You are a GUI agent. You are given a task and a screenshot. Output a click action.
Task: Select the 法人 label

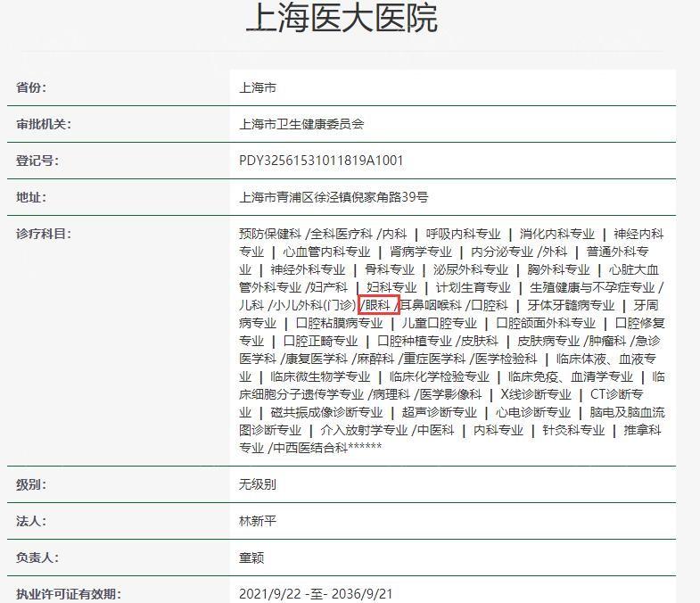pyautogui.click(x=31, y=521)
